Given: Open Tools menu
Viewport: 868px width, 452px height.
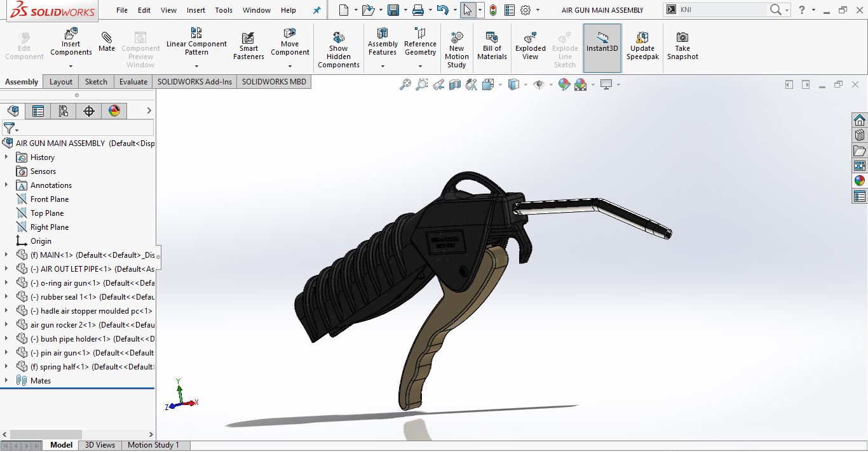Looking at the screenshot, I should [x=224, y=10].
